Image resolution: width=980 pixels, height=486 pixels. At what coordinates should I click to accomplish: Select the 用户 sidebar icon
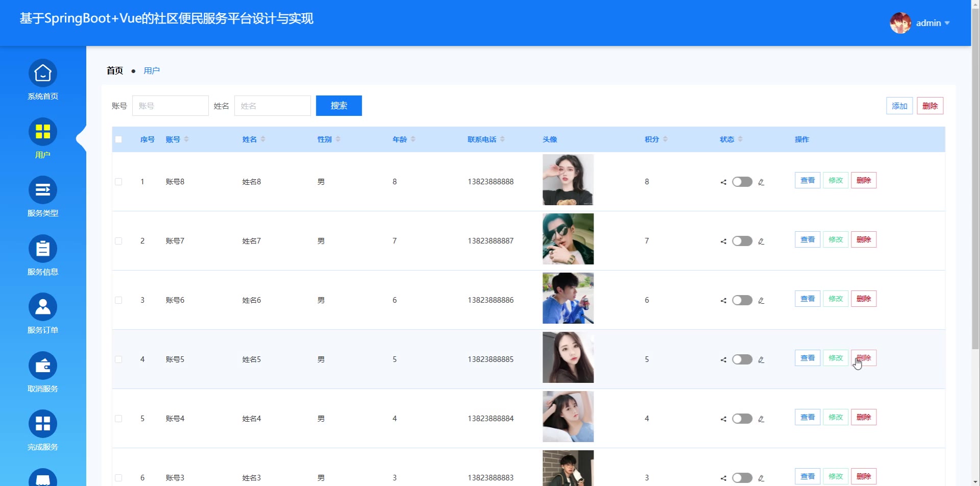(x=43, y=132)
